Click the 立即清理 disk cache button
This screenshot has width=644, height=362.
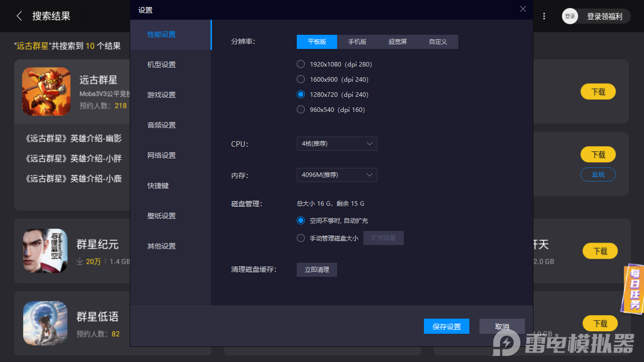317,270
